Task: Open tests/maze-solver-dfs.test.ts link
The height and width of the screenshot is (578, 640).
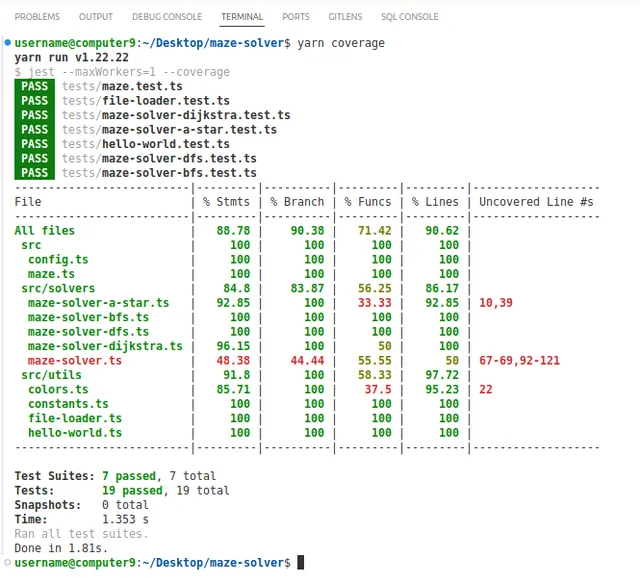Action: coord(159,158)
